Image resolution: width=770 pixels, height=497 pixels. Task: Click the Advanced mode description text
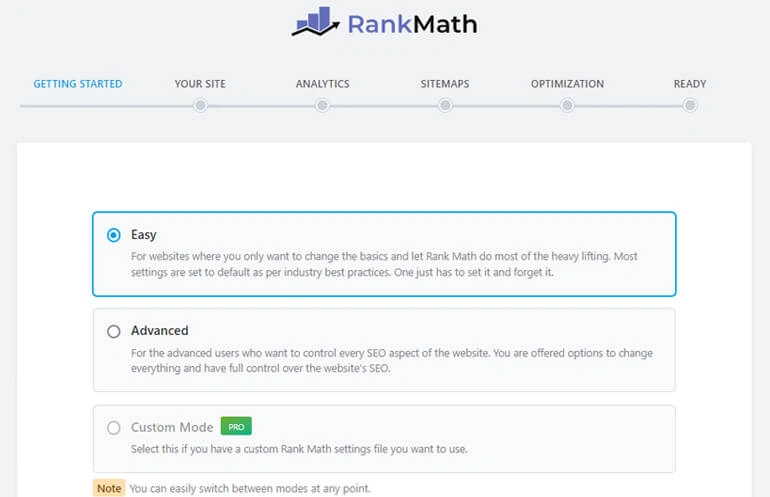pos(392,360)
